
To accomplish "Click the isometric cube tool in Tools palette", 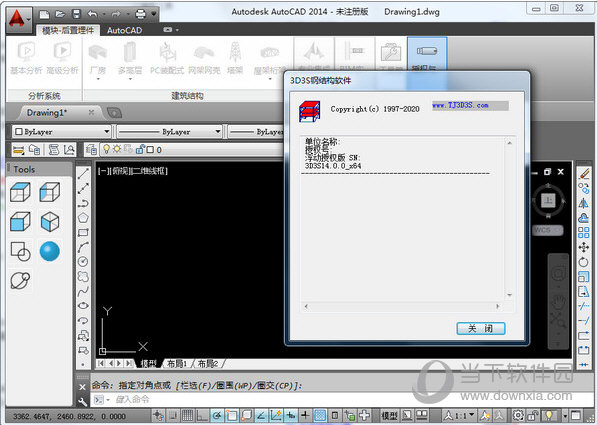I will pos(50,222).
